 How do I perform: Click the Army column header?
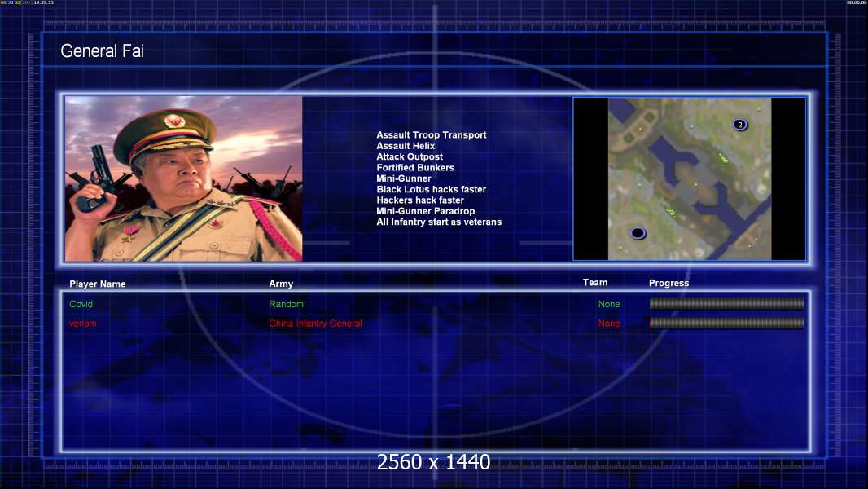[281, 284]
